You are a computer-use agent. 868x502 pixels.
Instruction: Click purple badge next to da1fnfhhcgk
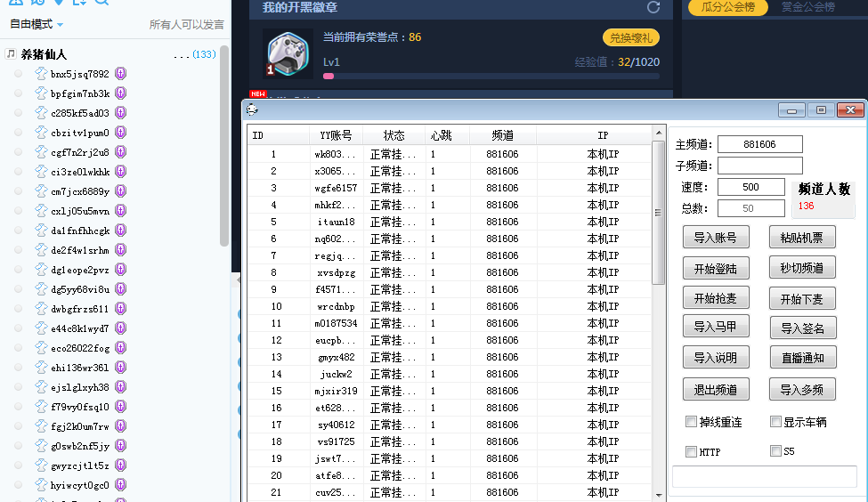121,231
